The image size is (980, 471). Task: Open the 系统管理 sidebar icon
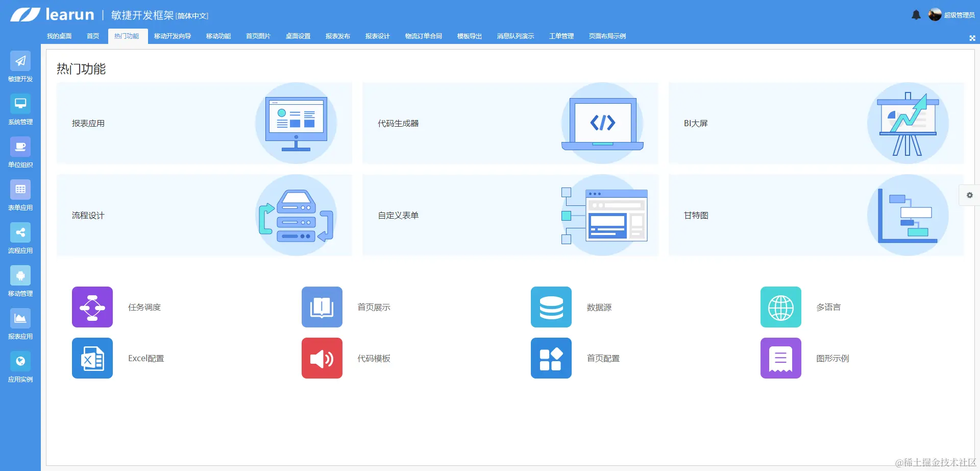point(20,104)
